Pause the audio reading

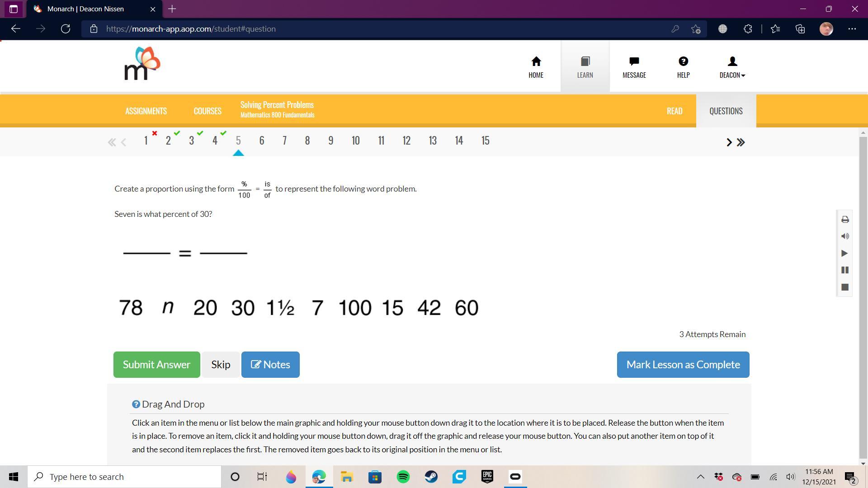pyautogui.click(x=844, y=270)
